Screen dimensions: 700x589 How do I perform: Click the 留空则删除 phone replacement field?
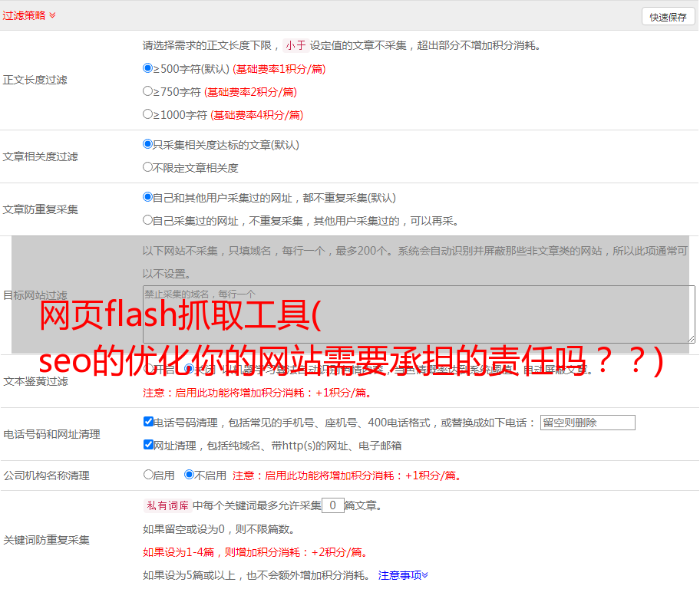point(587,423)
